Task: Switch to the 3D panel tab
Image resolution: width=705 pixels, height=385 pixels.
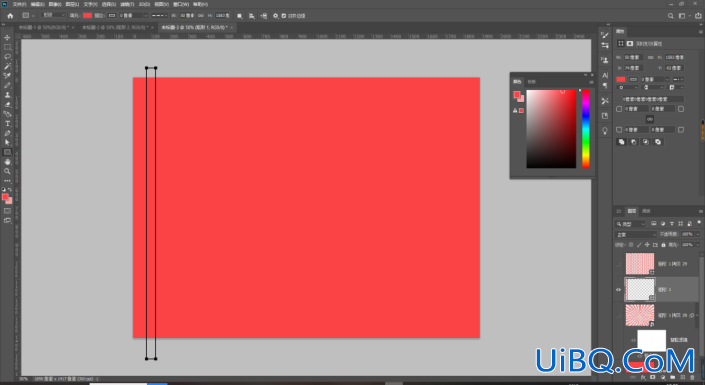Action: pos(619,211)
